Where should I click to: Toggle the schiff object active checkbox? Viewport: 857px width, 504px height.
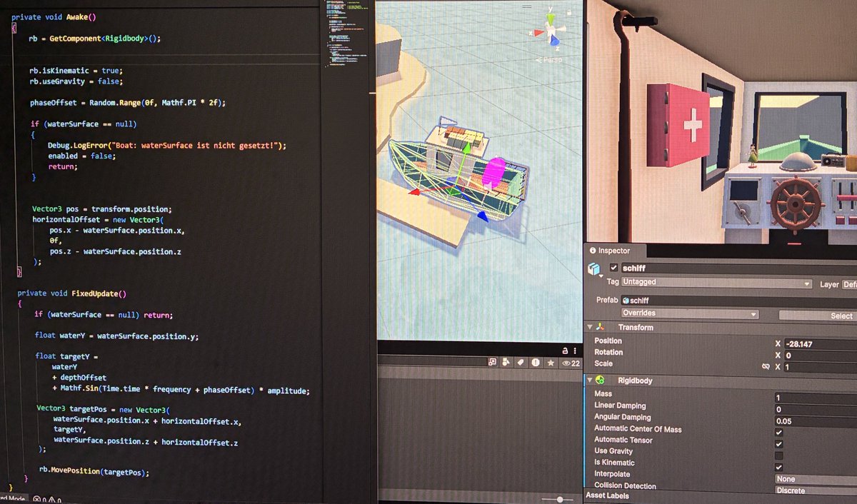pos(613,268)
